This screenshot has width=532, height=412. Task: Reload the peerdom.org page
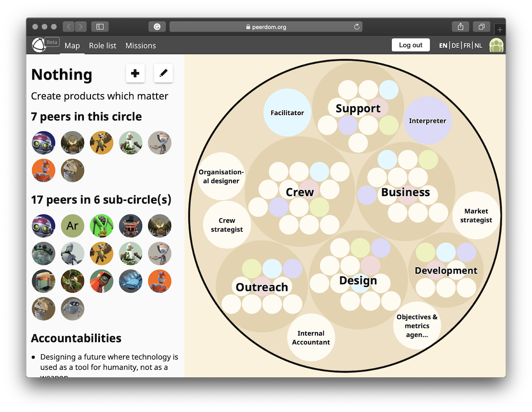(356, 26)
